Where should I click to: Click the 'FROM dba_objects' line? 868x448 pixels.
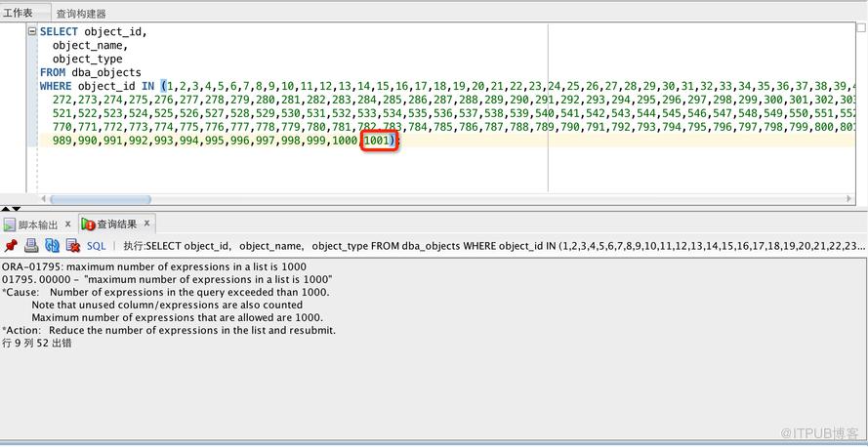click(x=90, y=72)
